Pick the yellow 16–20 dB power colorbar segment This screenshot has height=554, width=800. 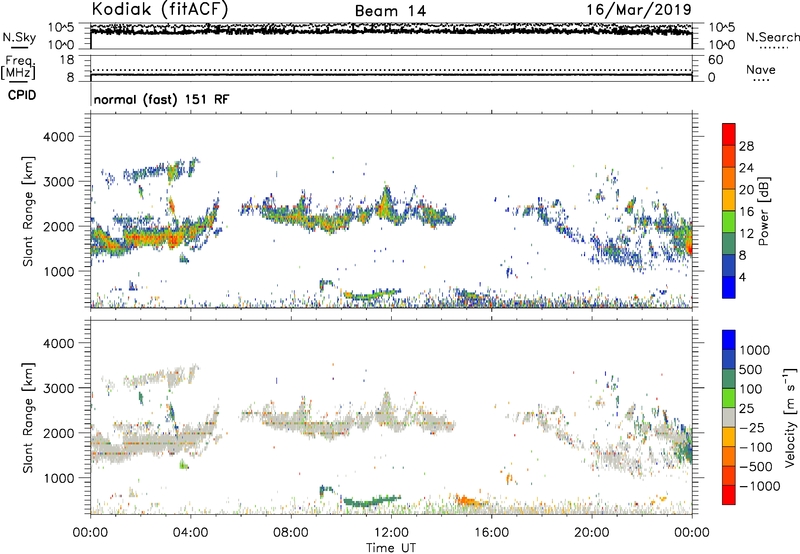(x=729, y=200)
